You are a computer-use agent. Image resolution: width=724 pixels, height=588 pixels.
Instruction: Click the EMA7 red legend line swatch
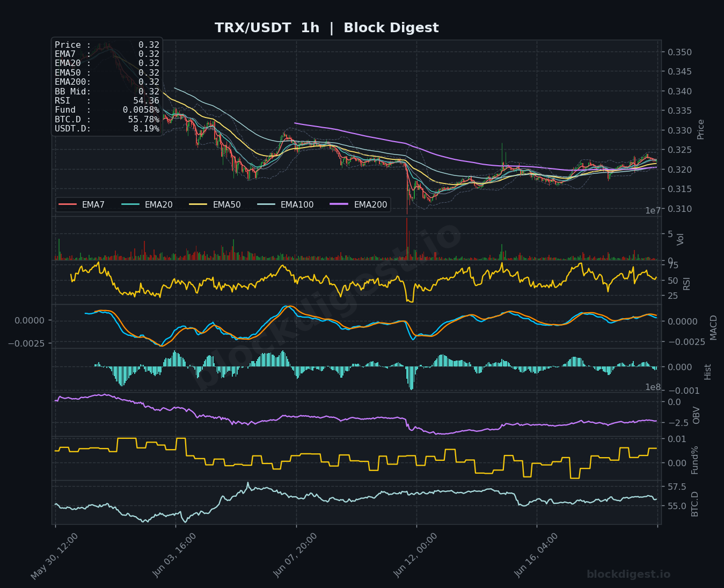click(68, 205)
